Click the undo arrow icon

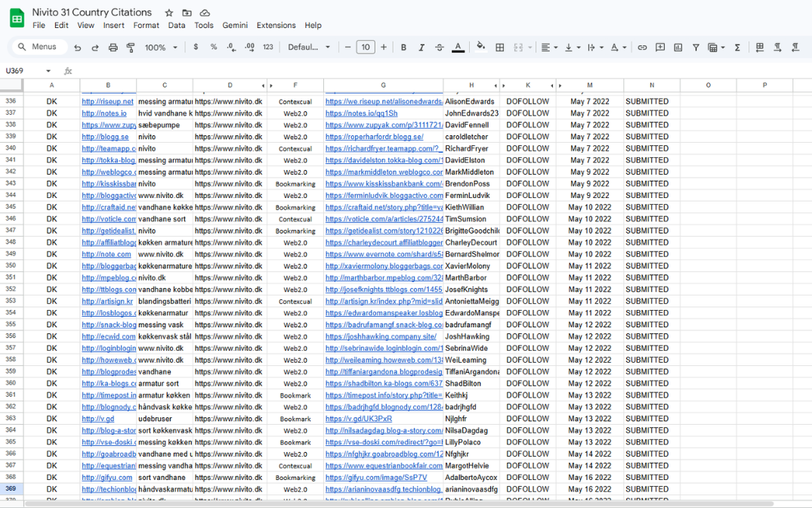(77, 48)
